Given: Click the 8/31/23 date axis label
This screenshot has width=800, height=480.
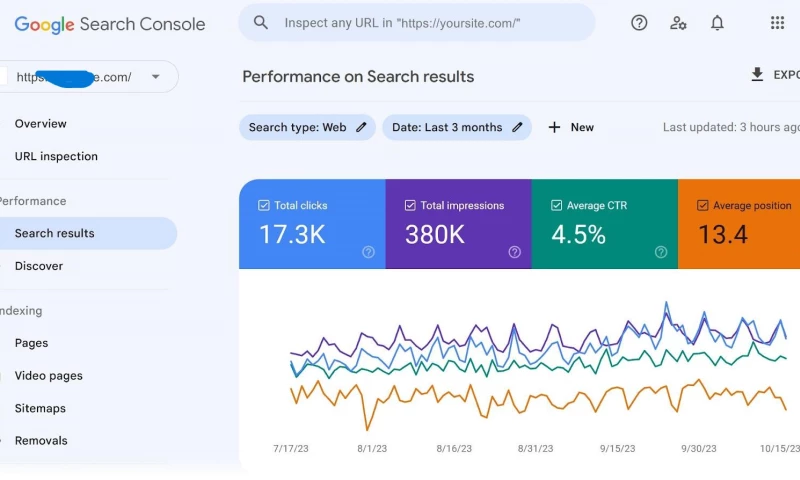Looking at the screenshot, I should pyautogui.click(x=535, y=448).
